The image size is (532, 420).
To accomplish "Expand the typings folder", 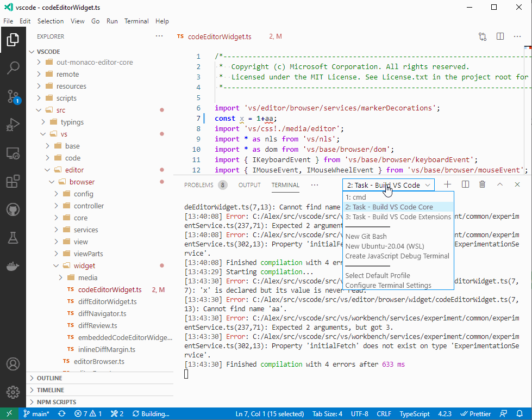I will pyautogui.click(x=43, y=122).
